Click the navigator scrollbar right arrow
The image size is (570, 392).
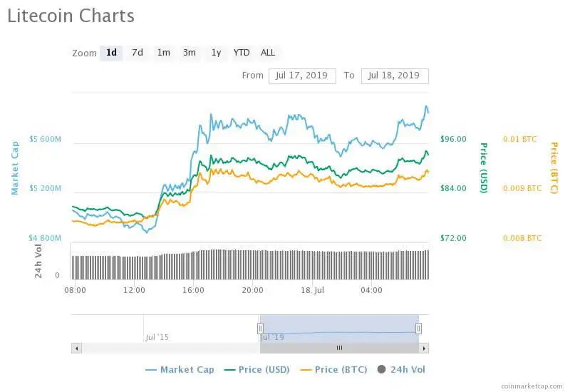click(424, 348)
